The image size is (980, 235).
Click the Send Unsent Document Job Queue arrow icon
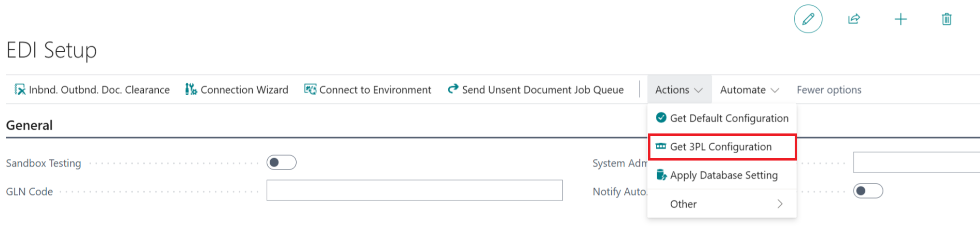pos(453,89)
